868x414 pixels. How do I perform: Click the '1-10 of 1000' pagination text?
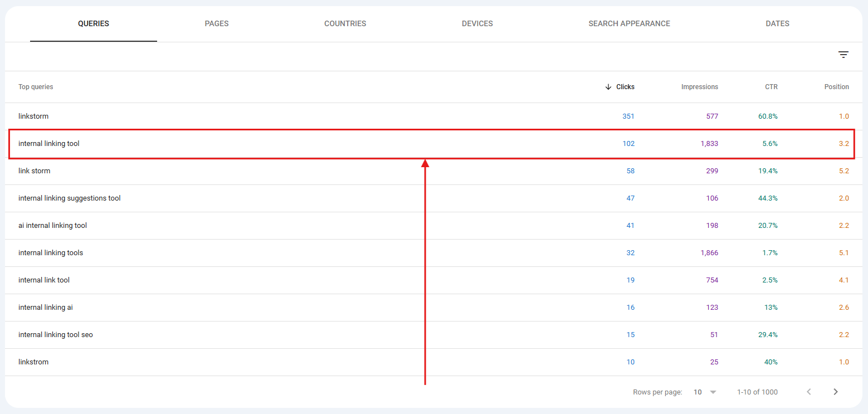757,392
